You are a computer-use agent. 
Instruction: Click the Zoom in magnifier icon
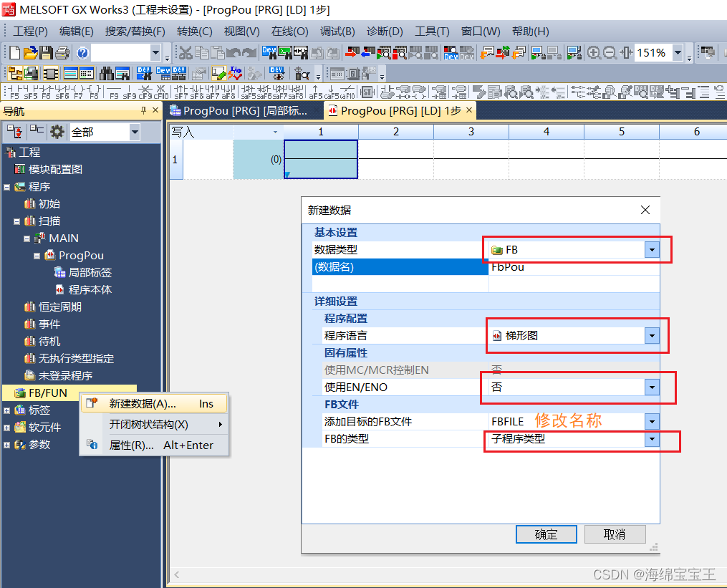click(594, 52)
